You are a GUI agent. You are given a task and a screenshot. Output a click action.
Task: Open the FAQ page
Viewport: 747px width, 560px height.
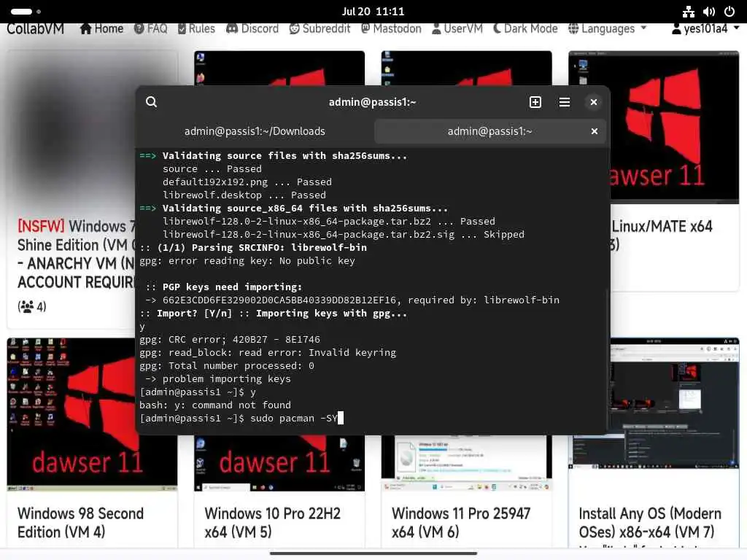(x=150, y=28)
